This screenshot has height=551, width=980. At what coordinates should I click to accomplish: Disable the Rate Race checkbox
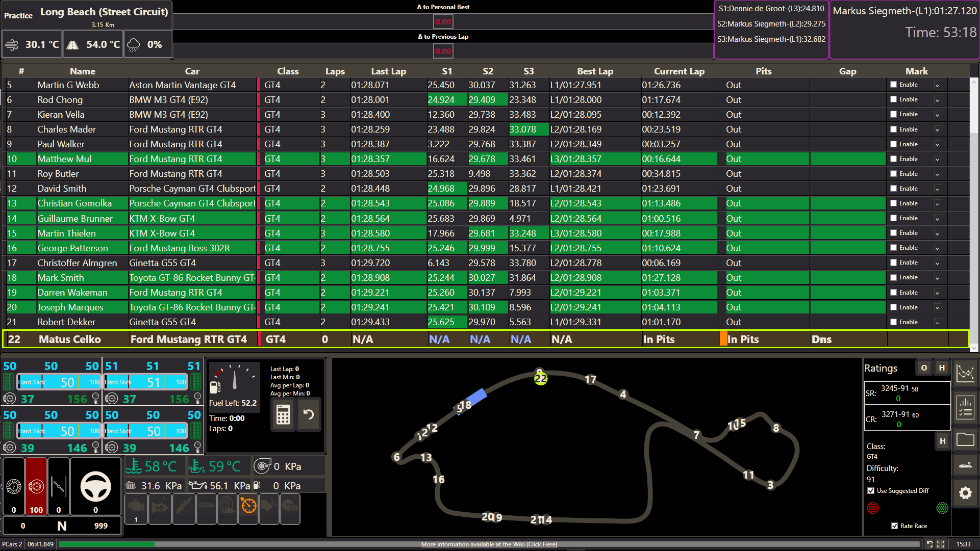[894, 526]
